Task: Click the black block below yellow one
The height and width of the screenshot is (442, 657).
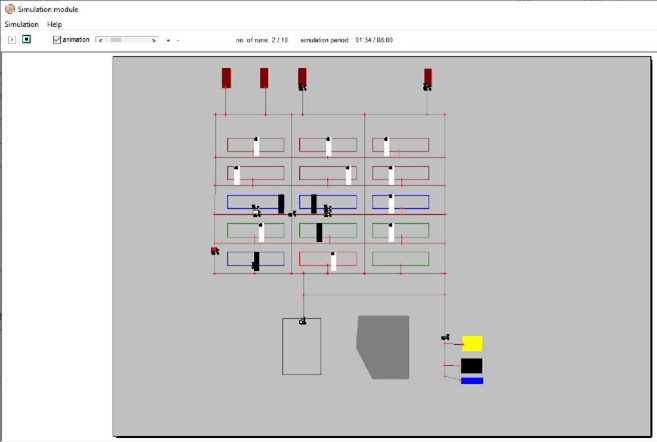Action: tap(472, 366)
